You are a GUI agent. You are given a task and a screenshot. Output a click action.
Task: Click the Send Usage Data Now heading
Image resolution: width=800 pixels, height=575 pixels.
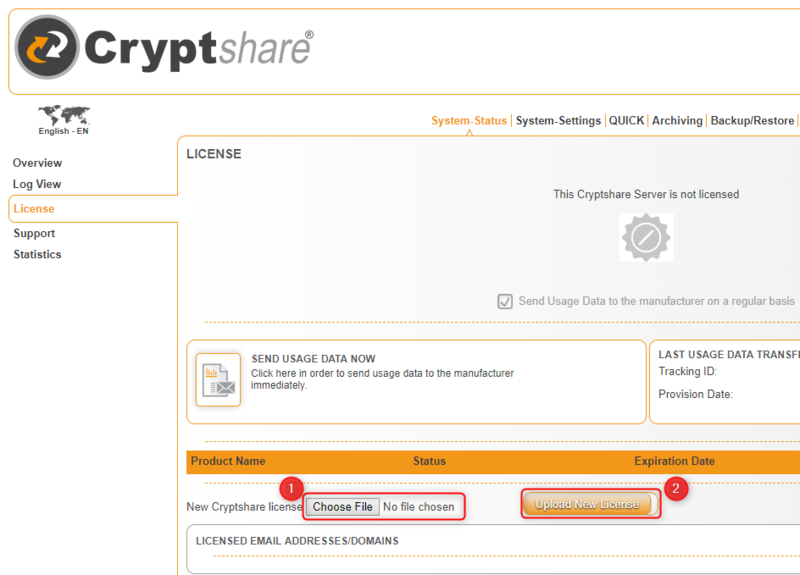[313, 359]
